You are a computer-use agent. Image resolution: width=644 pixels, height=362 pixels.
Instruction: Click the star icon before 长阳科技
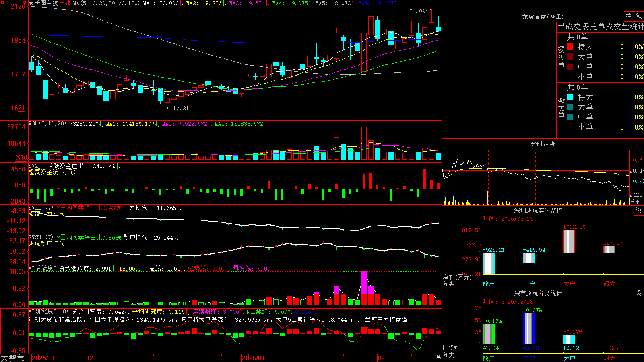31,3
